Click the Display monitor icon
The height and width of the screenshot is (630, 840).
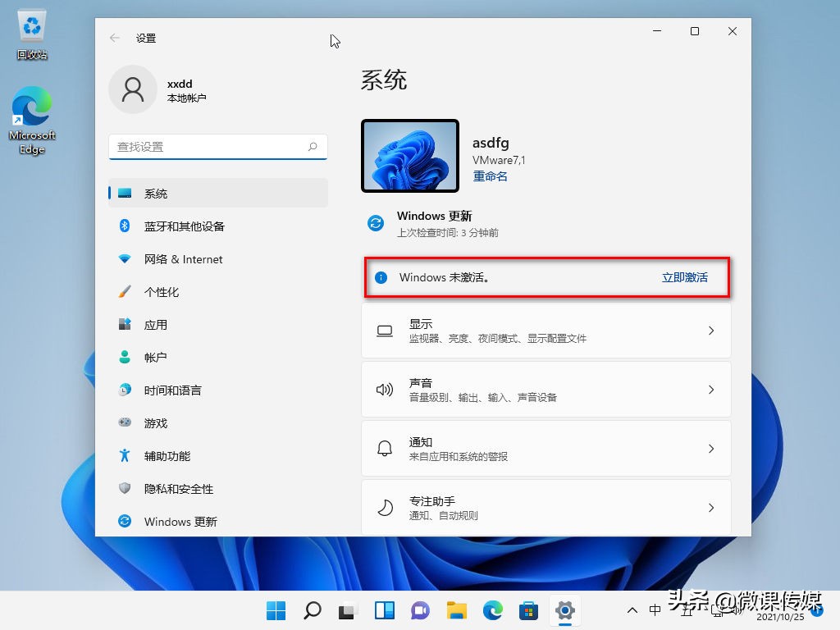tap(384, 331)
